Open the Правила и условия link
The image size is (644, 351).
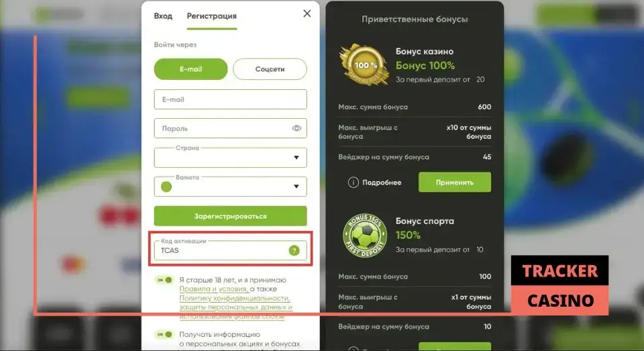pos(213,289)
